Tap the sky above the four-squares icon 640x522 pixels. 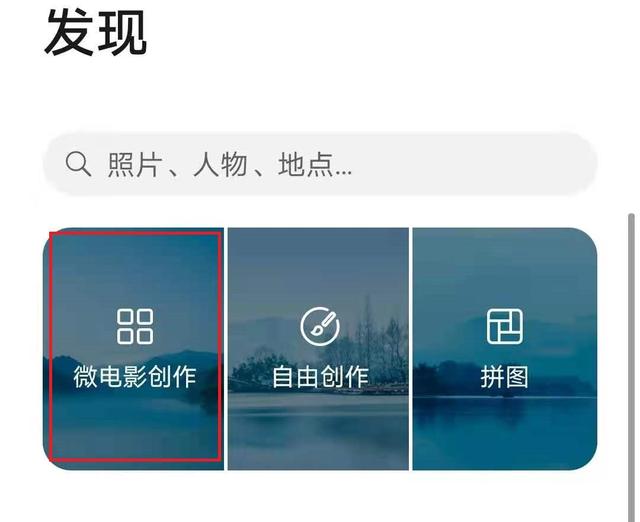pos(133,267)
